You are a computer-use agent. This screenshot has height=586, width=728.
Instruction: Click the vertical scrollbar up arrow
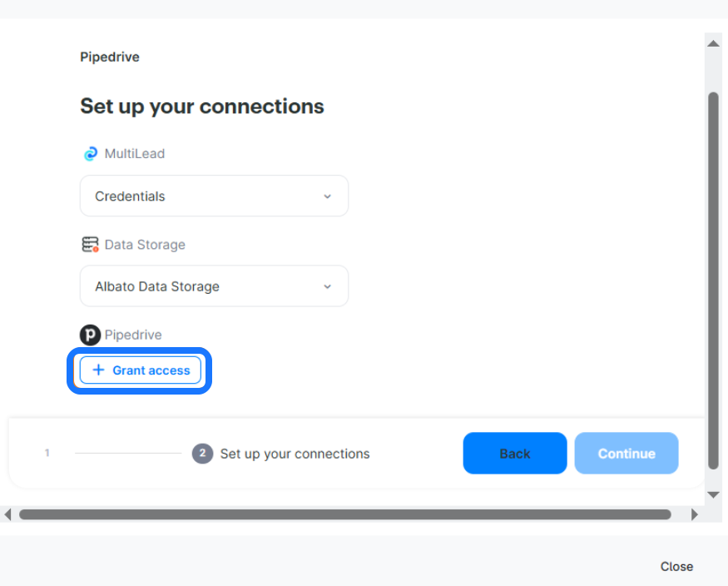713,42
